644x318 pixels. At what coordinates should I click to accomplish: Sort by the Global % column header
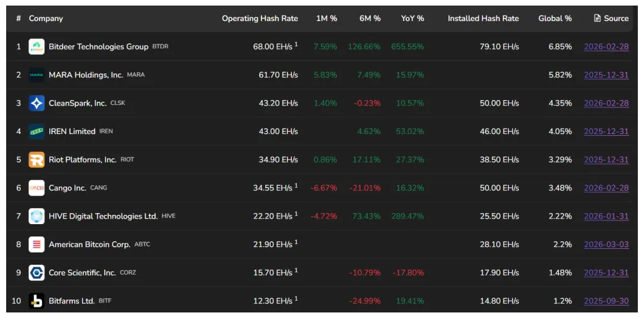click(555, 19)
